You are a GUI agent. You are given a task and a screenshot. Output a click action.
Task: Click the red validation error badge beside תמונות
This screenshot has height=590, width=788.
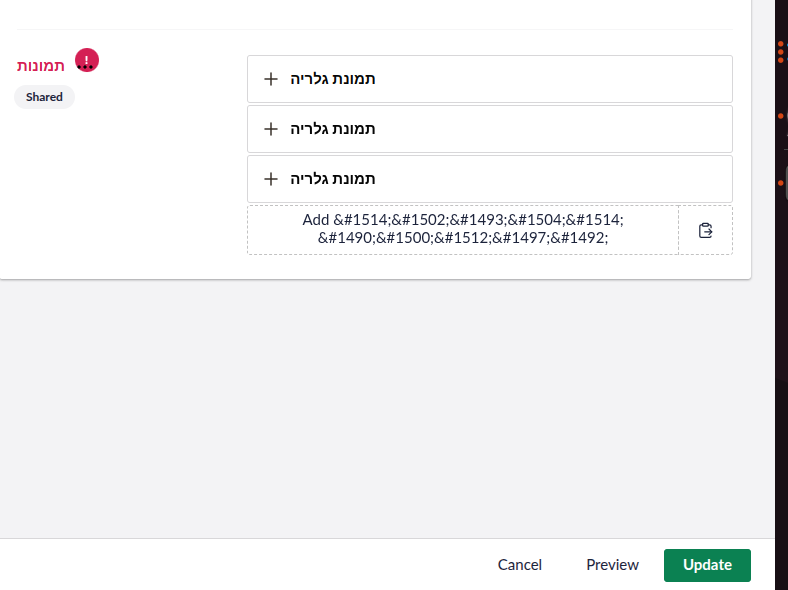(87, 60)
